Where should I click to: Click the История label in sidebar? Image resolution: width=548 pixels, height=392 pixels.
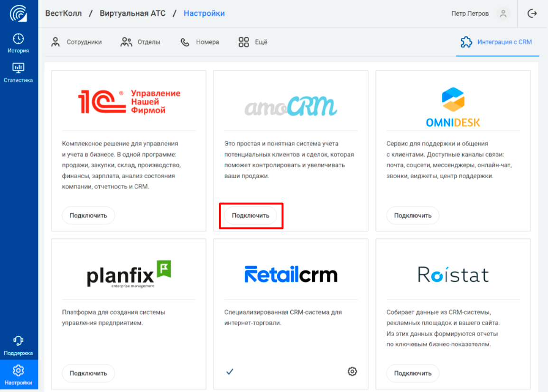(x=18, y=51)
